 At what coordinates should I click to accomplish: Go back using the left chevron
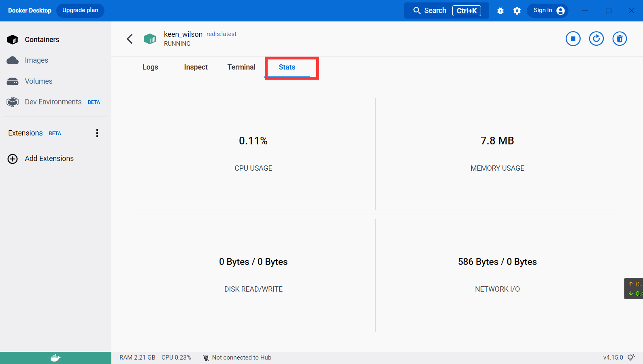tap(130, 39)
